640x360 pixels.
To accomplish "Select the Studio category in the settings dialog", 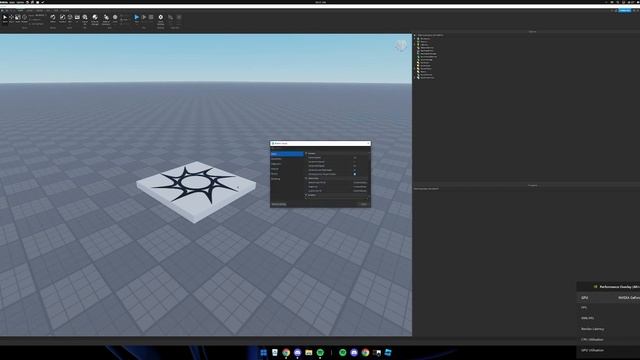I will tap(287, 154).
